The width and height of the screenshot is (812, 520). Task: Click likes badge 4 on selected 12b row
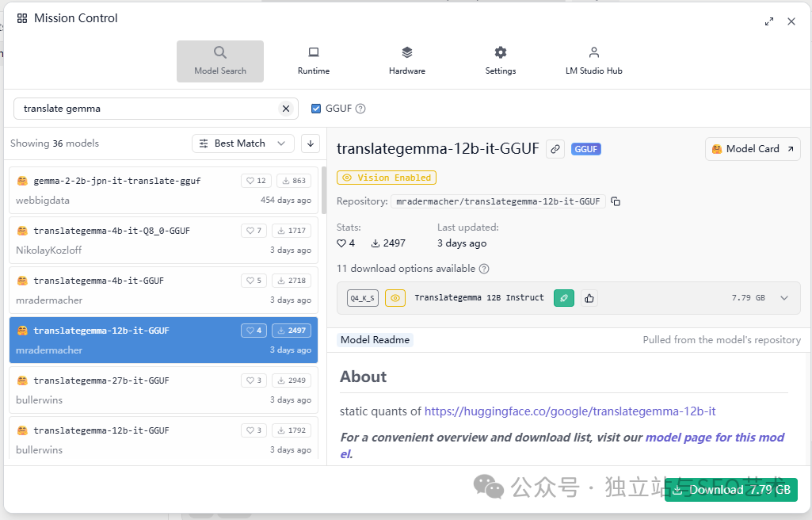click(254, 331)
